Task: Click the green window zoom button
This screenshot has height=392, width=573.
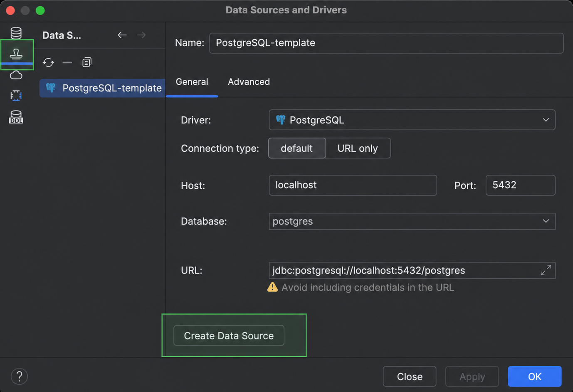Action: 40,10
